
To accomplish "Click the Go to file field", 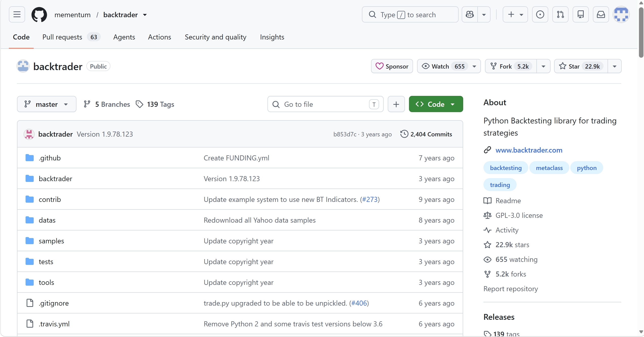I will click(325, 104).
